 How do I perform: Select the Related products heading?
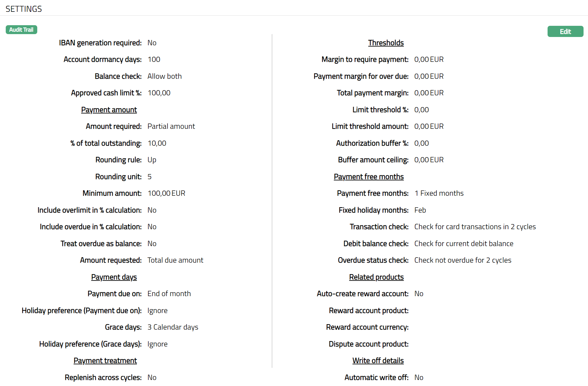pos(376,277)
